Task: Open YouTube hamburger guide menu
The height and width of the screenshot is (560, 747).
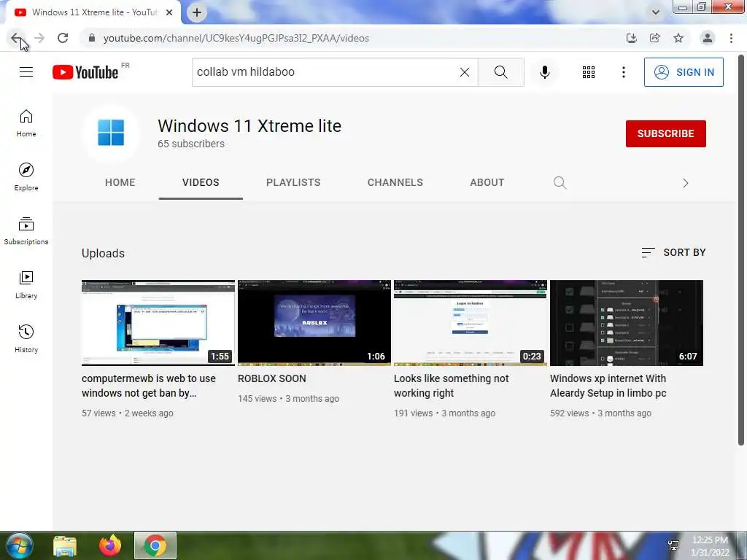Action: (26, 72)
